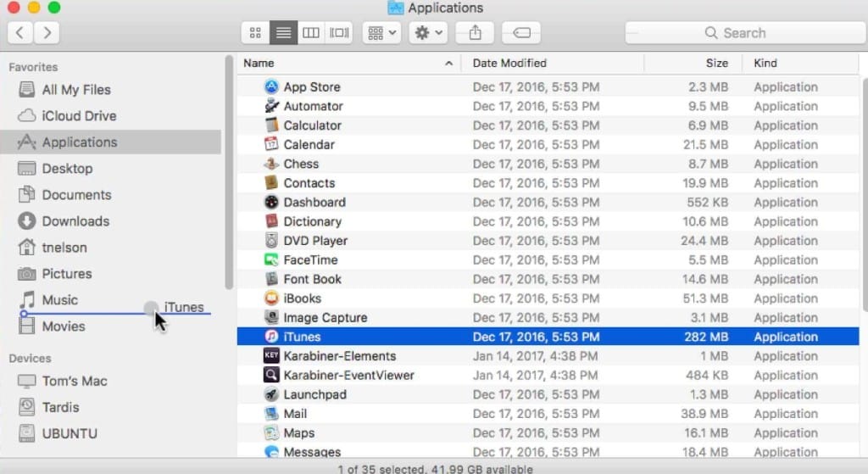
Task: Click the iBooks app icon
Action: pos(271,298)
